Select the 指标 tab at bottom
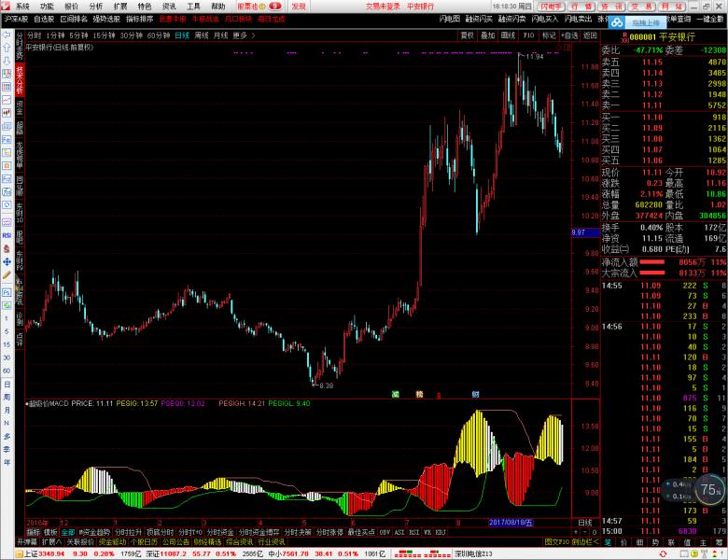Viewport: 728px width, 560px height. pyautogui.click(x=33, y=532)
